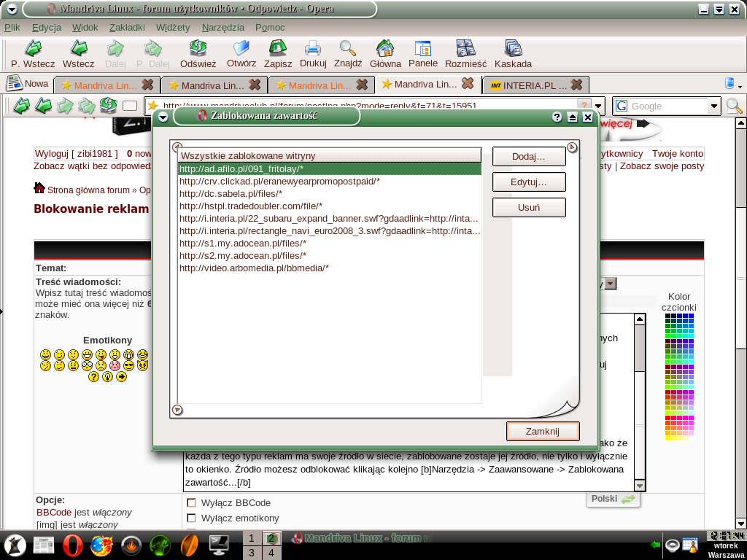Click the Wyloguj [ zibi1981 ] link
Viewport: 747px width, 560px height.
pos(76,154)
